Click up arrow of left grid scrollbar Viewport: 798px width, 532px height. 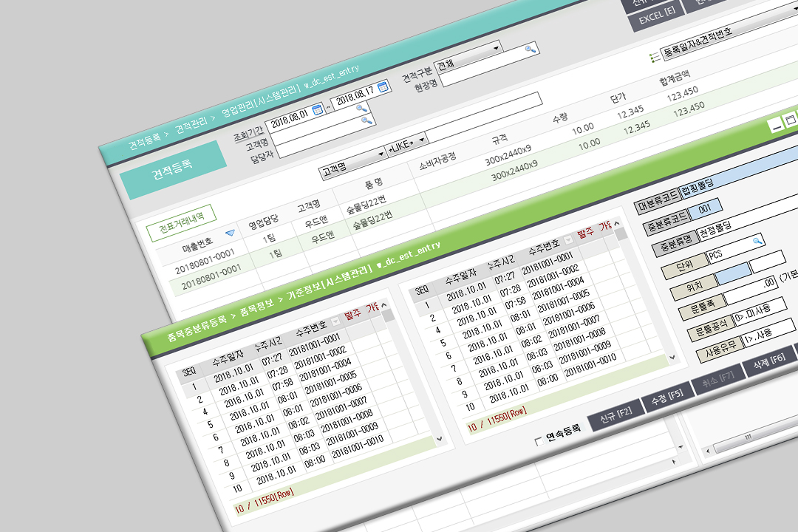pyautogui.click(x=384, y=304)
